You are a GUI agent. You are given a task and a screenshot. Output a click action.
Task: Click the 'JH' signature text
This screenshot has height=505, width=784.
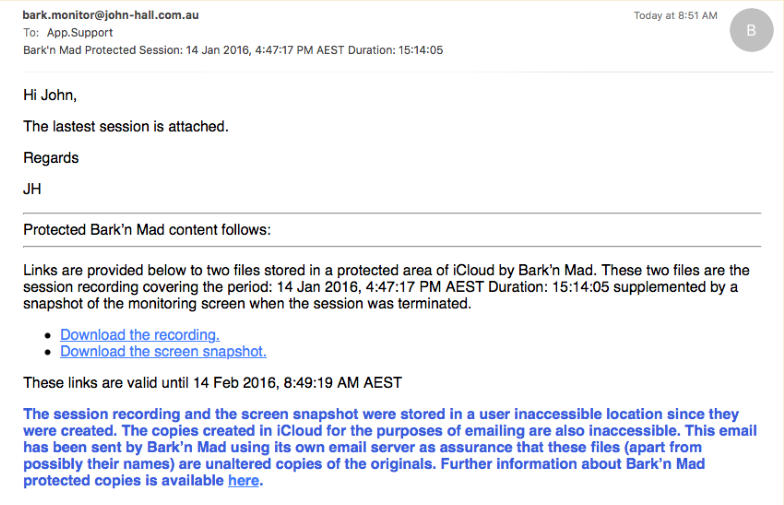click(x=33, y=189)
